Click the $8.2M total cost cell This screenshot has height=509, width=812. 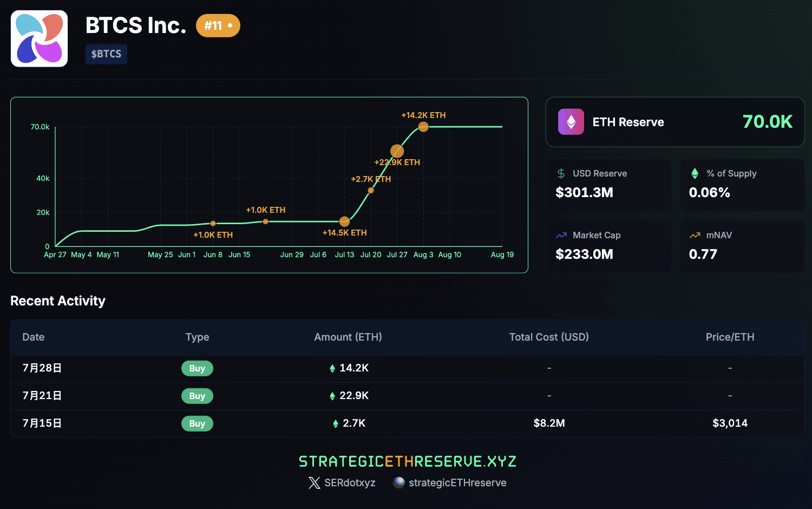click(549, 423)
